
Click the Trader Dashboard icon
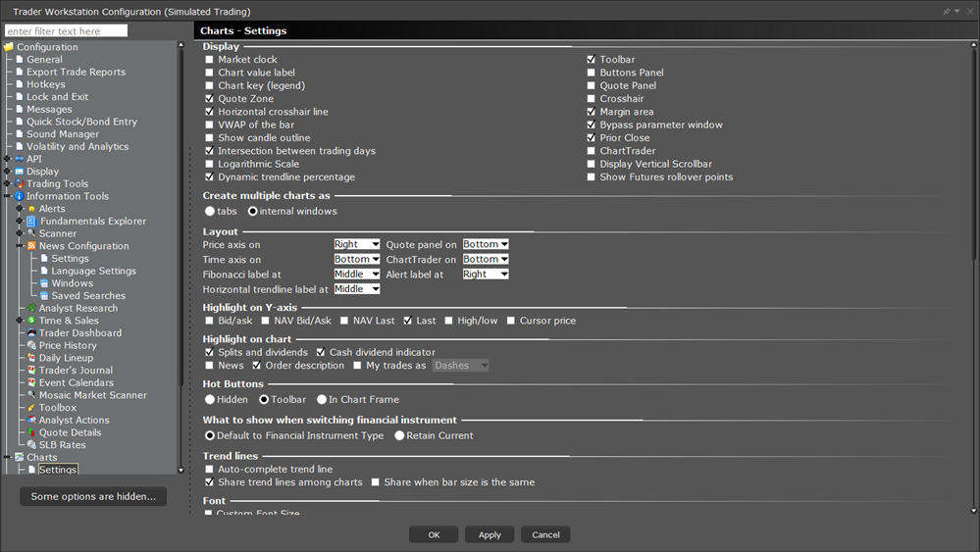coord(31,332)
